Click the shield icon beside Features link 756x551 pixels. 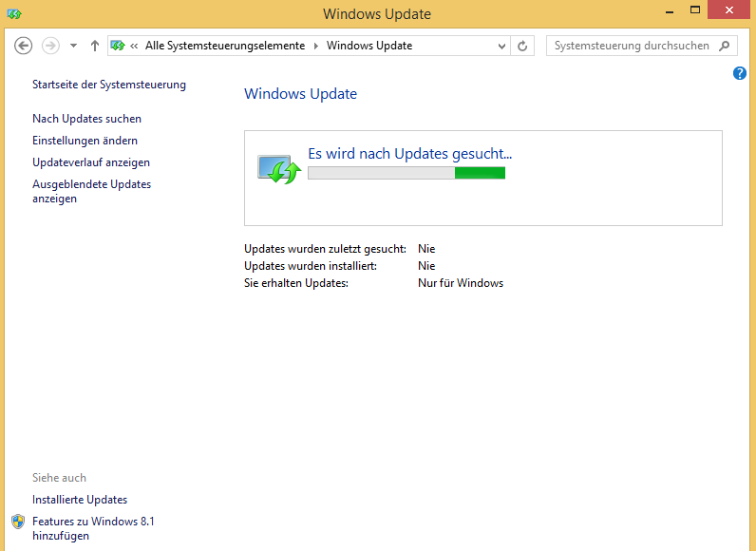(x=18, y=522)
